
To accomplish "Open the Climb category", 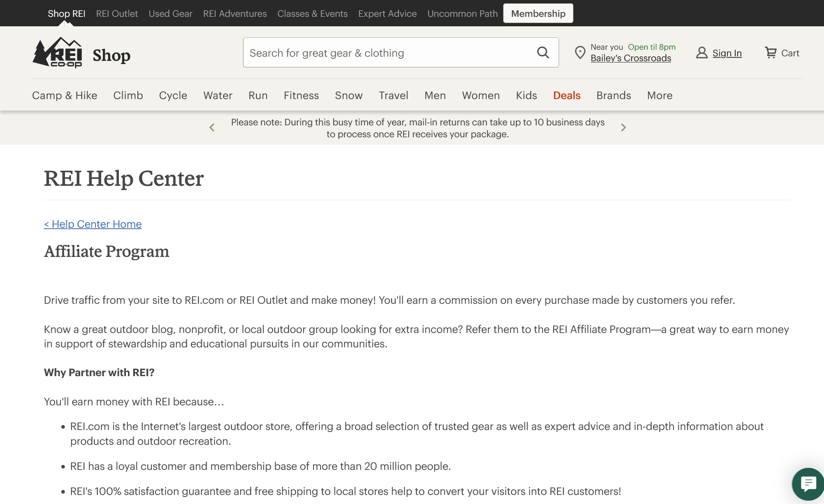I will [128, 95].
